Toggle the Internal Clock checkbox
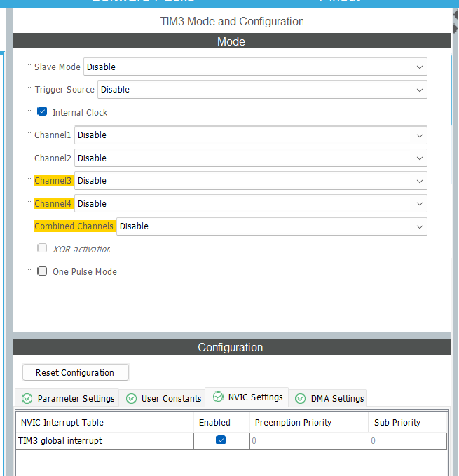The width and height of the screenshot is (459, 476). tap(42, 112)
